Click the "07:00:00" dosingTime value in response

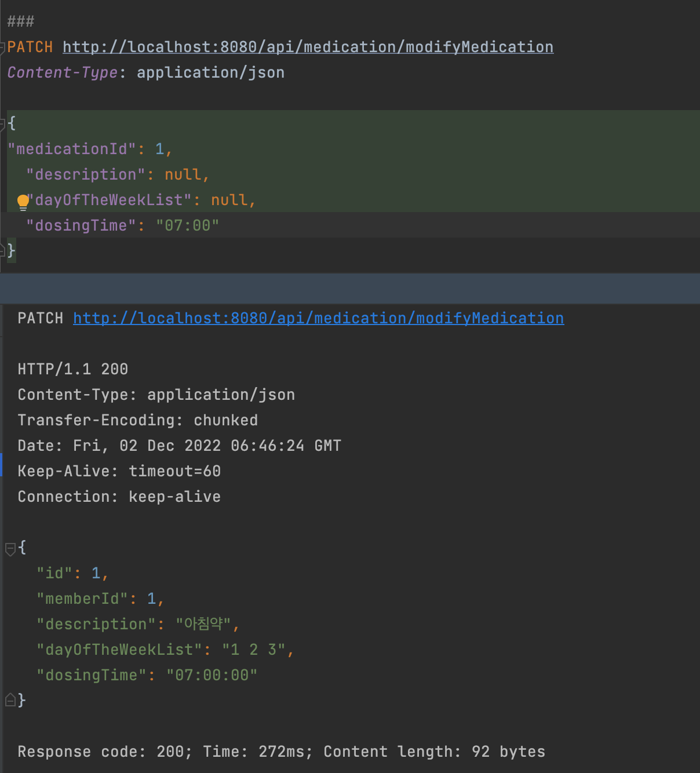(x=212, y=675)
